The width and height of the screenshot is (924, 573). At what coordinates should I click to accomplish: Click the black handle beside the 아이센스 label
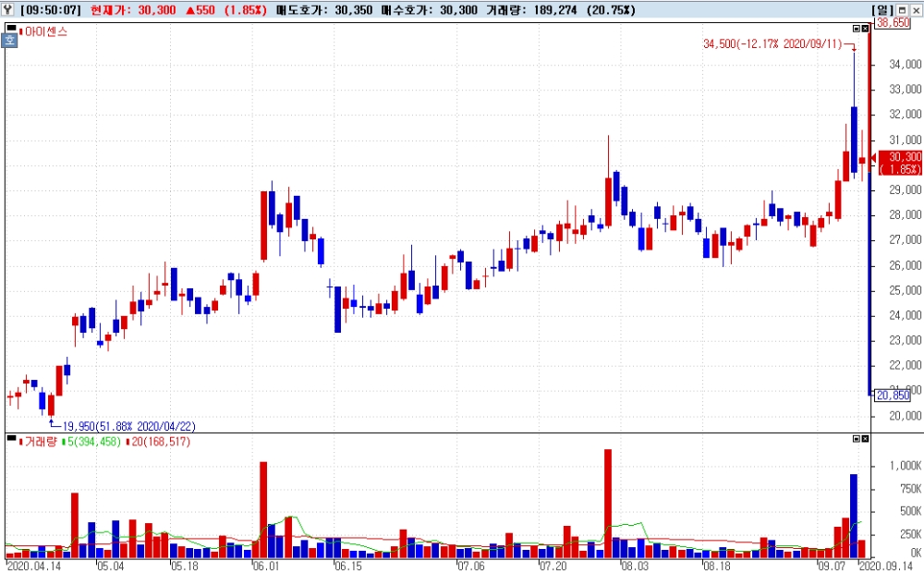tap(11, 27)
